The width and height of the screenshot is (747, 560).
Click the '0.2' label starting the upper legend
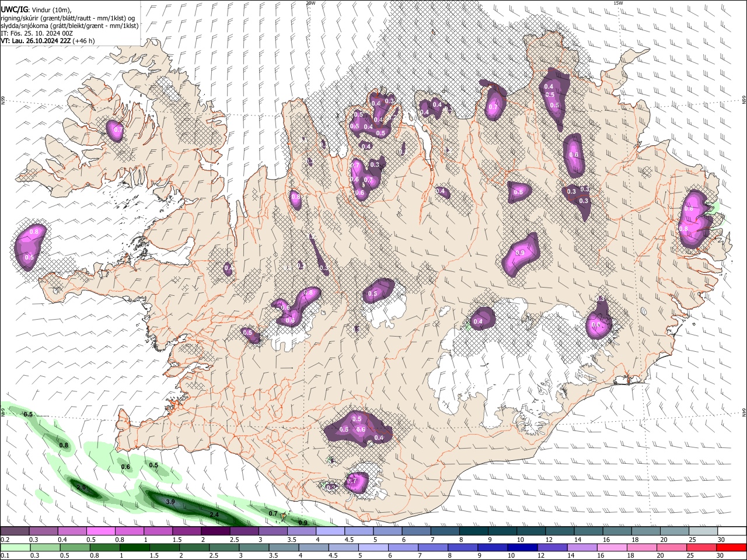tap(5, 539)
